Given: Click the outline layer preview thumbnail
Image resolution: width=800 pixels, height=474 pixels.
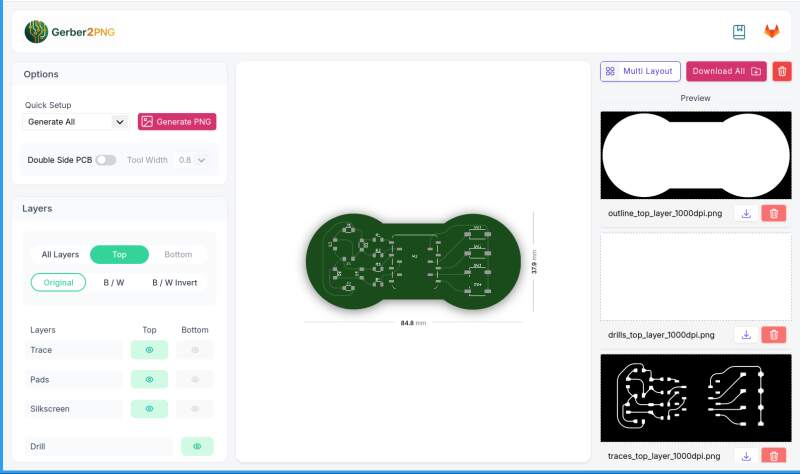Looking at the screenshot, I should coord(696,155).
